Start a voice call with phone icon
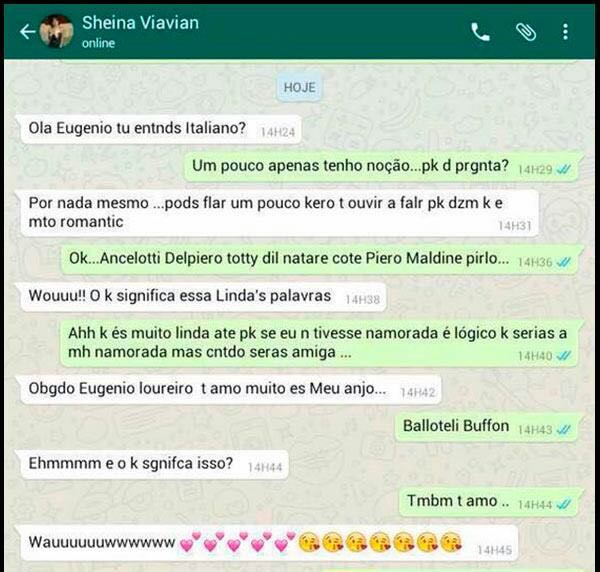This screenshot has width=600, height=572. (480, 32)
